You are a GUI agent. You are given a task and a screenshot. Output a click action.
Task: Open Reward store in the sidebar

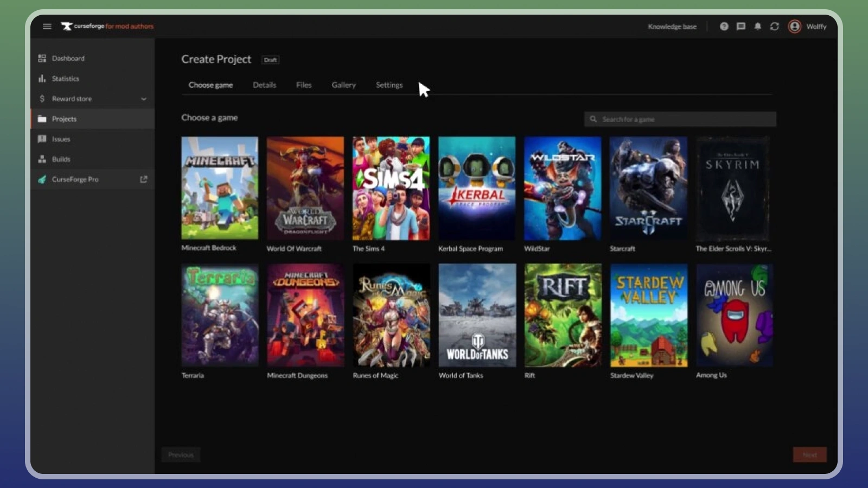point(92,99)
